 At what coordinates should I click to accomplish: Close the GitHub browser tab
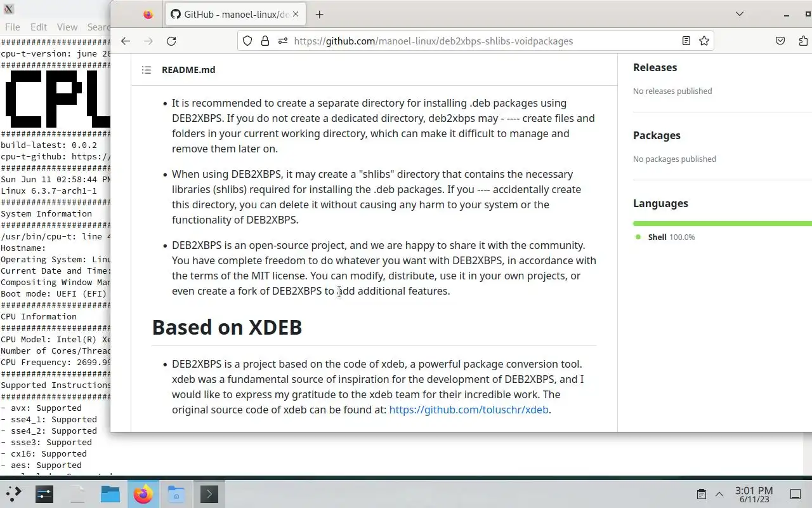click(x=296, y=14)
